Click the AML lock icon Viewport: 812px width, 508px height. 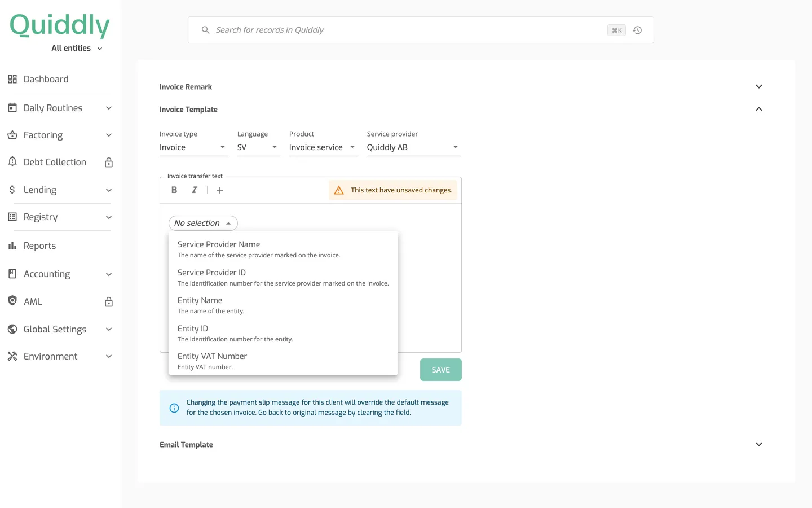109,302
